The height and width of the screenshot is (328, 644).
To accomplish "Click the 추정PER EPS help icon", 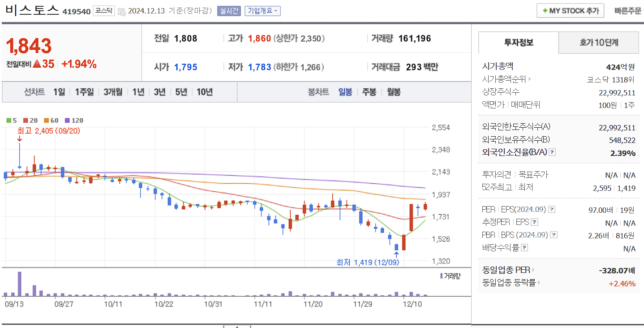I will [535, 223].
